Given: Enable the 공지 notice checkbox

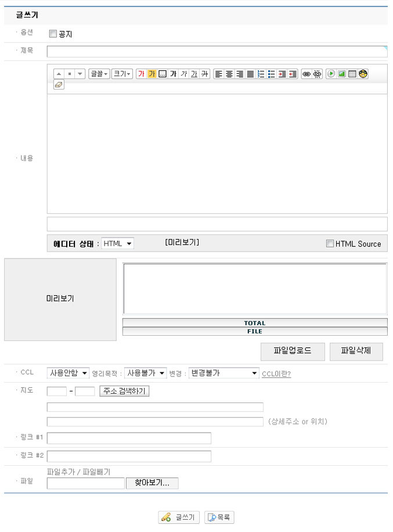Looking at the screenshot, I should [x=53, y=34].
